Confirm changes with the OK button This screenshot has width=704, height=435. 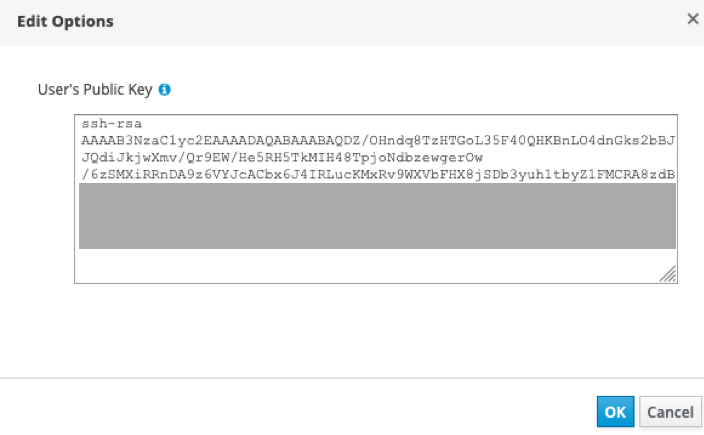pos(615,411)
